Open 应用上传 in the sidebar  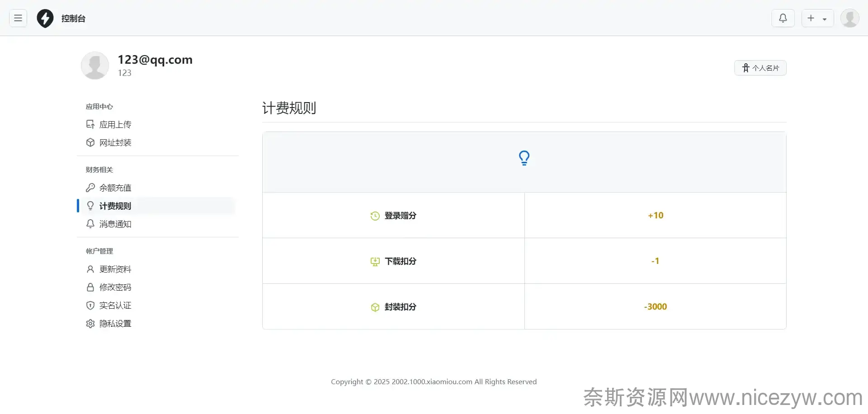coord(115,124)
